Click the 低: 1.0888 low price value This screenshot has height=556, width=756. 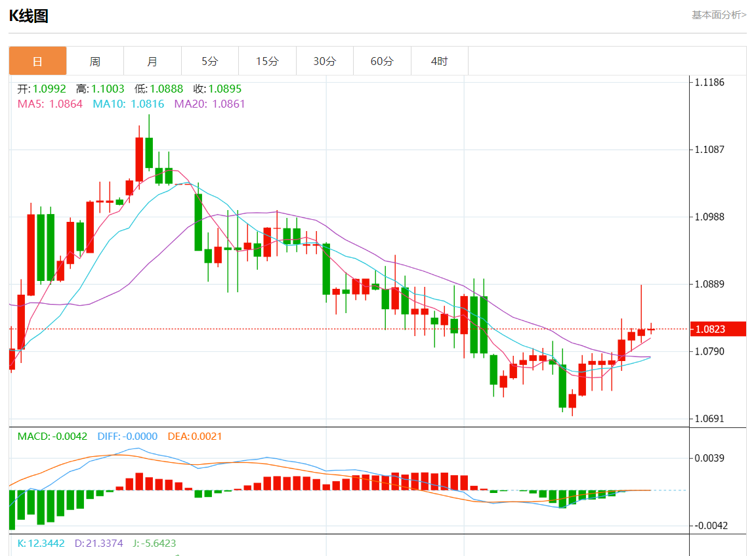coord(159,89)
